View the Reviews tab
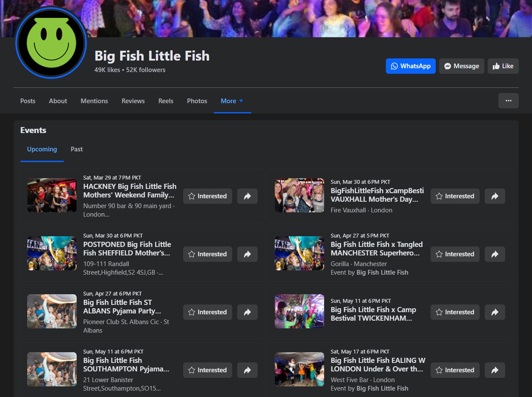Viewport: 532px width, 397px height. (x=133, y=101)
